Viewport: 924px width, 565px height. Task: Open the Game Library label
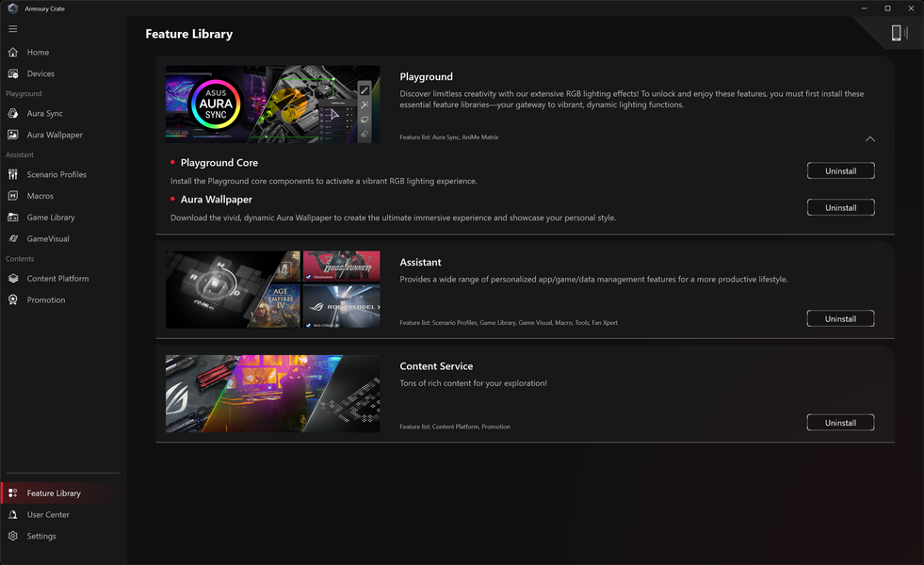click(x=51, y=218)
